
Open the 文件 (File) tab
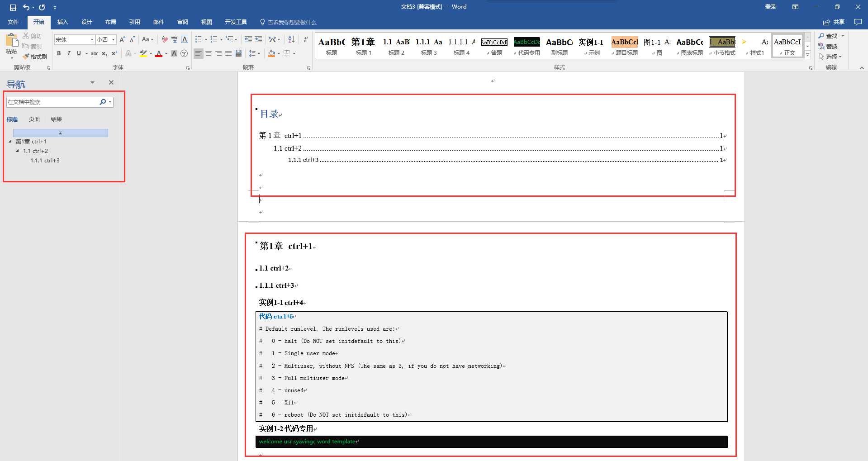13,22
